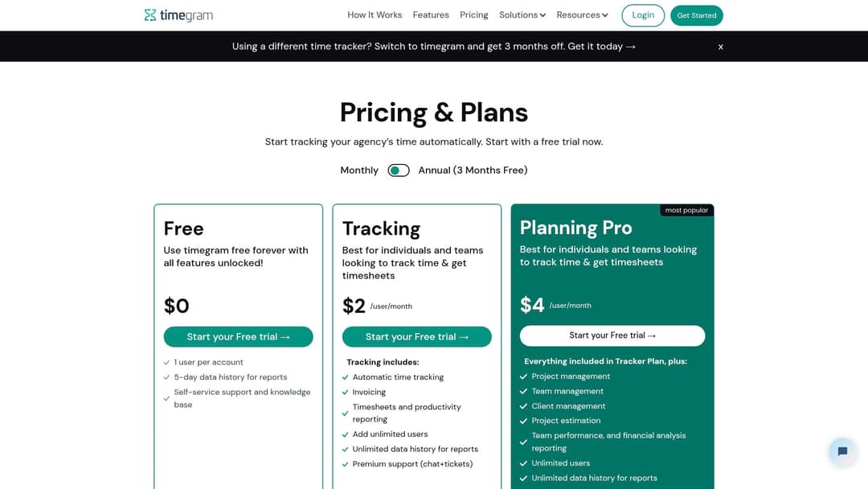This screenshot has height=489, width=868.
Task: Go to the Features menu item
Action: pyautogui.click(x=431, y=15)
